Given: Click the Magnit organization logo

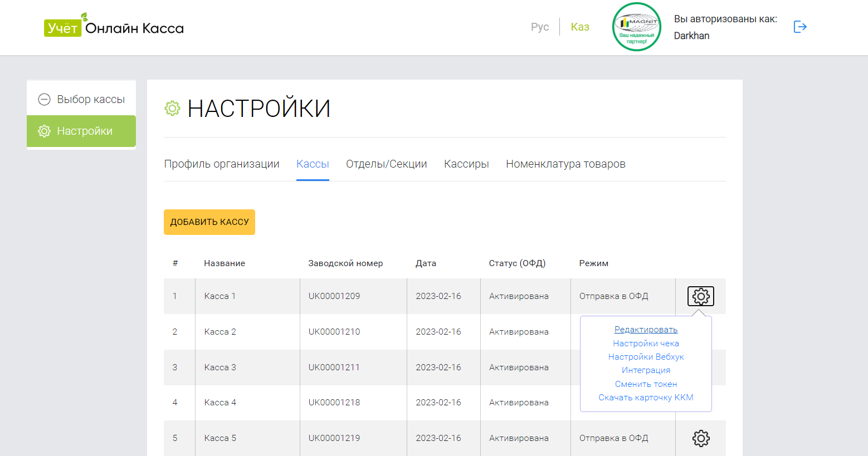Looking at the screenshot, I should [x=636, y=27].
